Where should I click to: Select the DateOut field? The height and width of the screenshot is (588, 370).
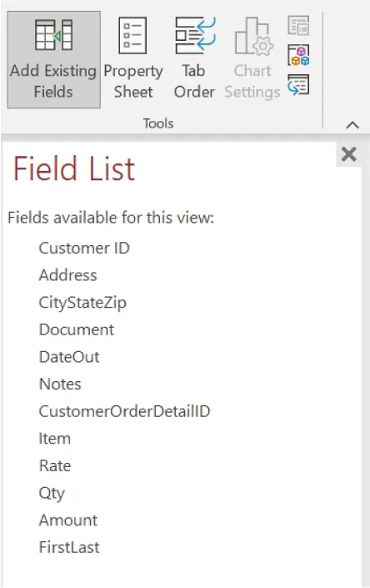pos(69,357)
